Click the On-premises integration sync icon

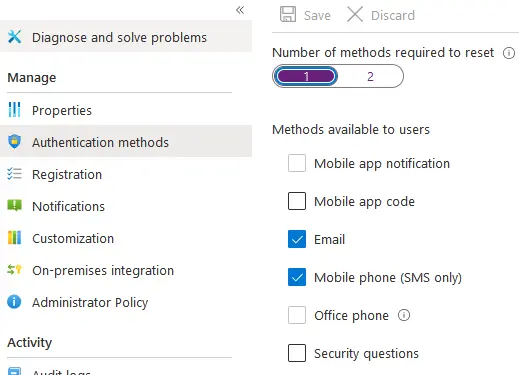click(14, 269)
